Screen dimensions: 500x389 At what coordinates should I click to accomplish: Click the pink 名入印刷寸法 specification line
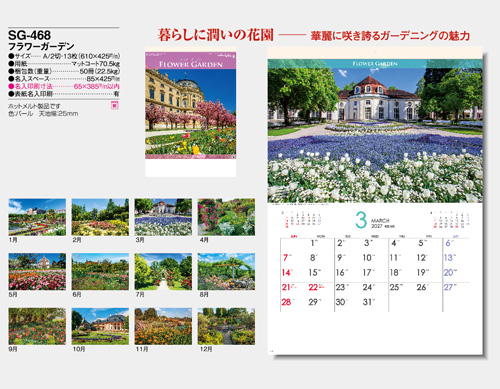[x=64, y=86]
